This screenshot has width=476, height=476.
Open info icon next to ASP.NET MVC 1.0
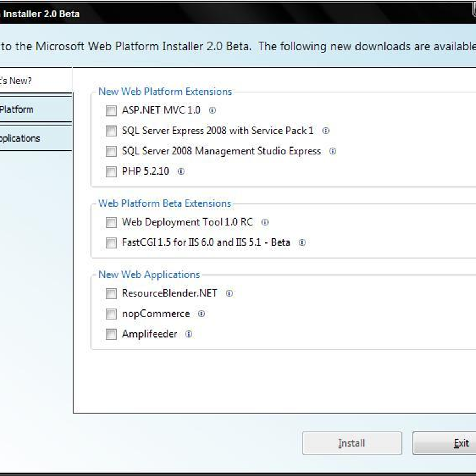coord(212,110)
